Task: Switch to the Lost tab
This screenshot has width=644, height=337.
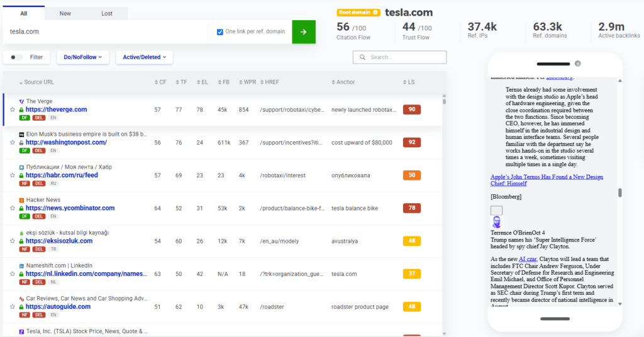Action: pos(107,13)
